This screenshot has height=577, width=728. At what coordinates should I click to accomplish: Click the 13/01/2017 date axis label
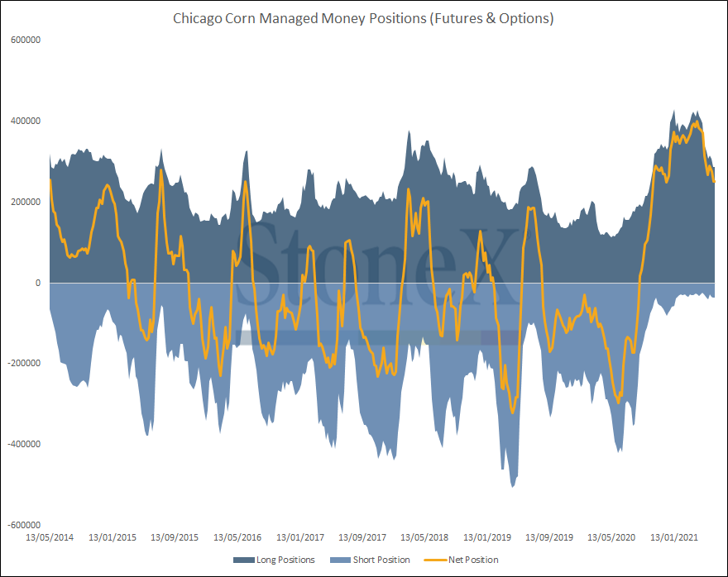300,537
